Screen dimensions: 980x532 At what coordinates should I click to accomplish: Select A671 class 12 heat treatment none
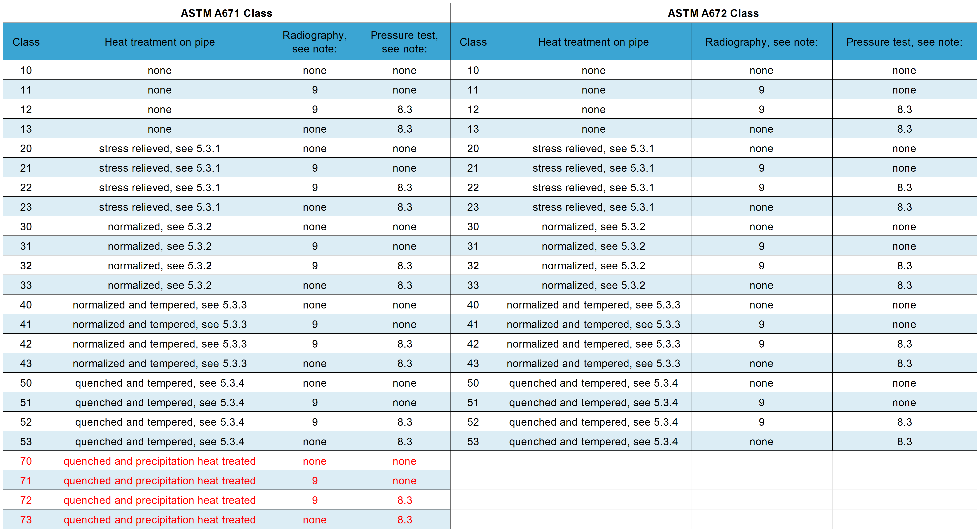click(160, 109)
